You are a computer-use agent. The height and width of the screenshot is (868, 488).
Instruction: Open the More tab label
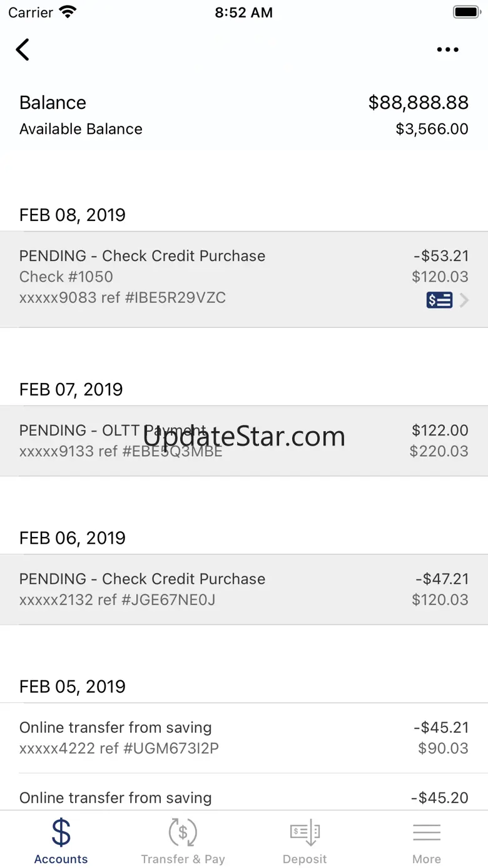[427, 859]
